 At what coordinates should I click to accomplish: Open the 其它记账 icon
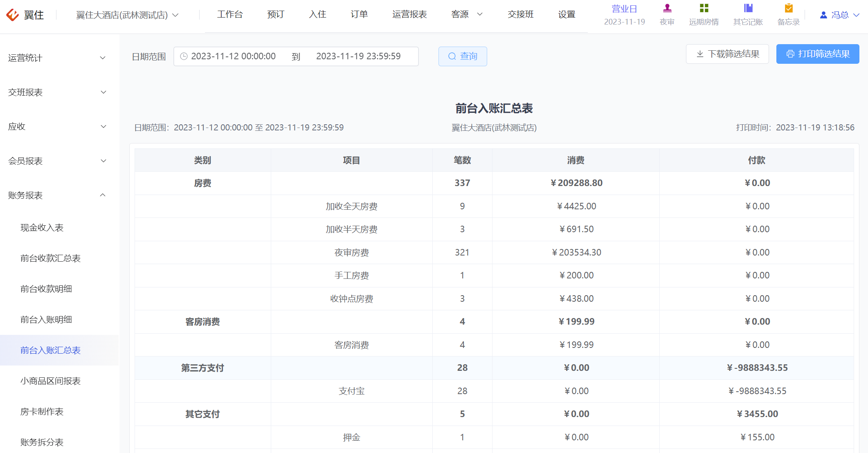click(x=748, y=8)
